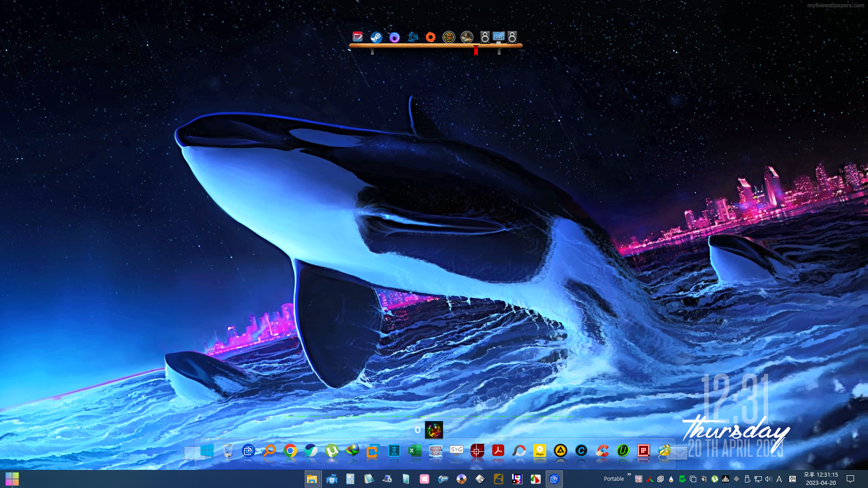
Task: Launch uTorrent from the dock
Action: [332, 450]
